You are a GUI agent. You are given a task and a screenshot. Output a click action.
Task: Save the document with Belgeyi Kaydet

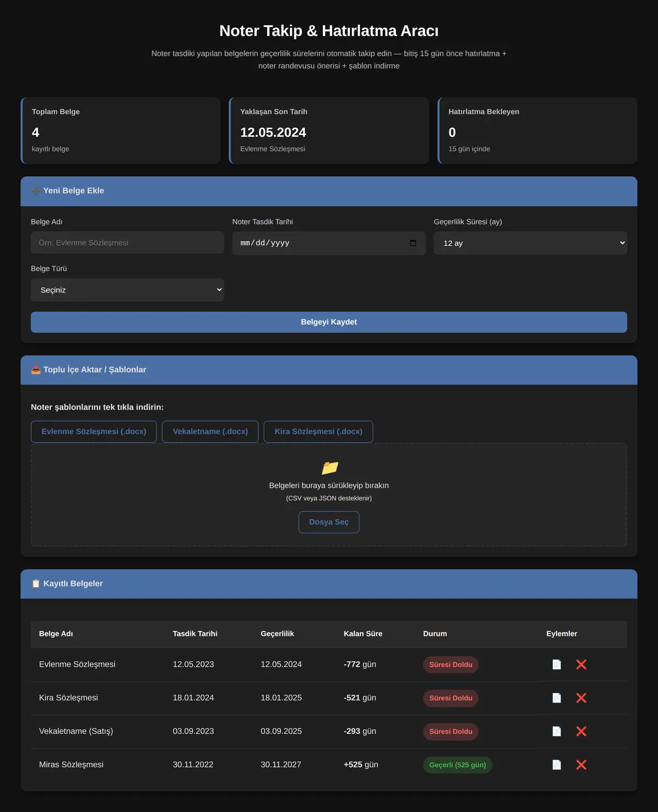(x=329, y=322)
